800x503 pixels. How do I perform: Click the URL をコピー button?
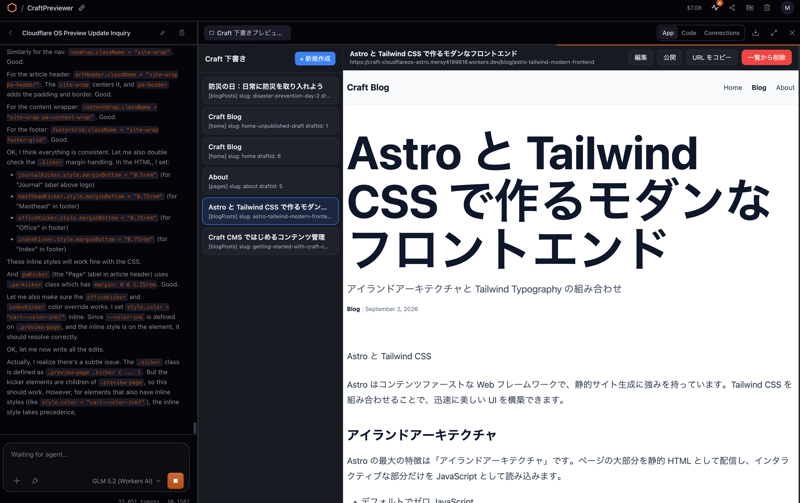point(712,57)
